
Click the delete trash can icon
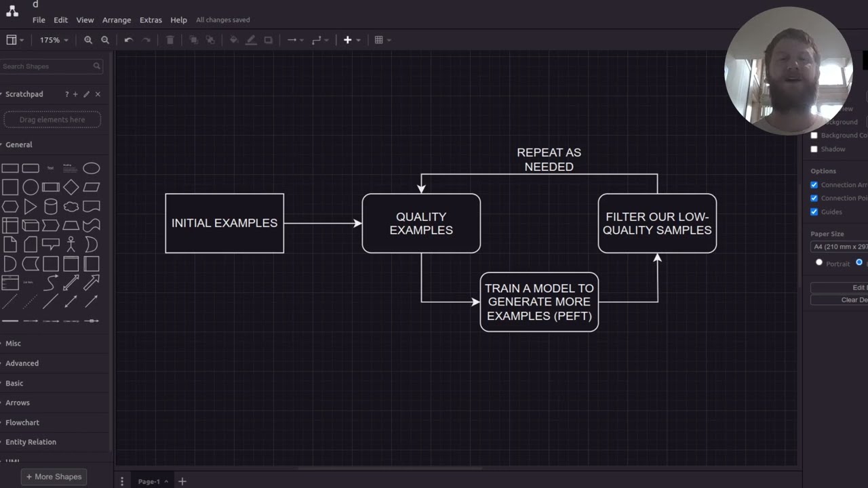click(170, 40)
